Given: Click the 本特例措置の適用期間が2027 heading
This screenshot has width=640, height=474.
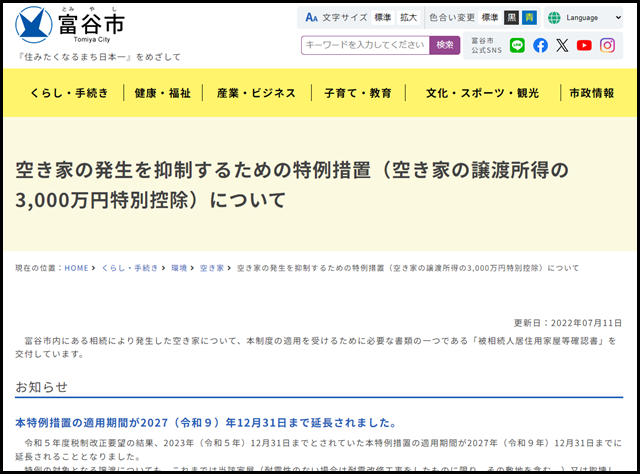Looking at the screenshot, I should pyautogui.click(x=206, y=423).
